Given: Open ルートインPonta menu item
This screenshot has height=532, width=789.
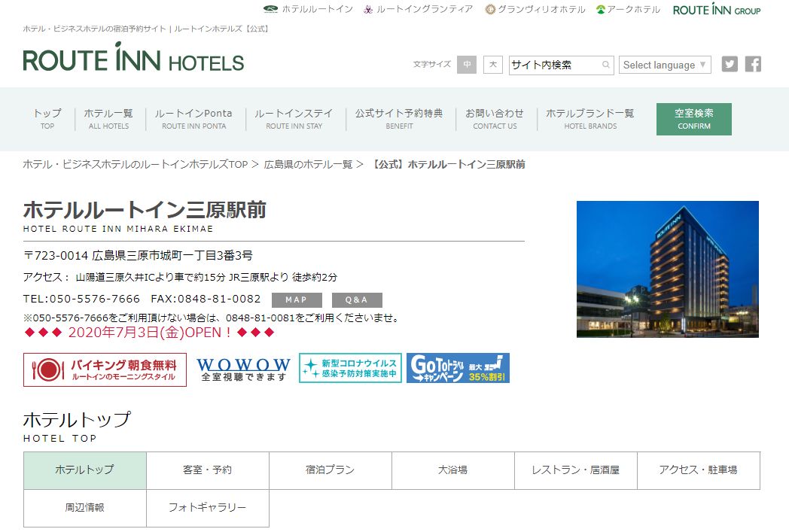Looking at the screenshot, I should [193, 119].
